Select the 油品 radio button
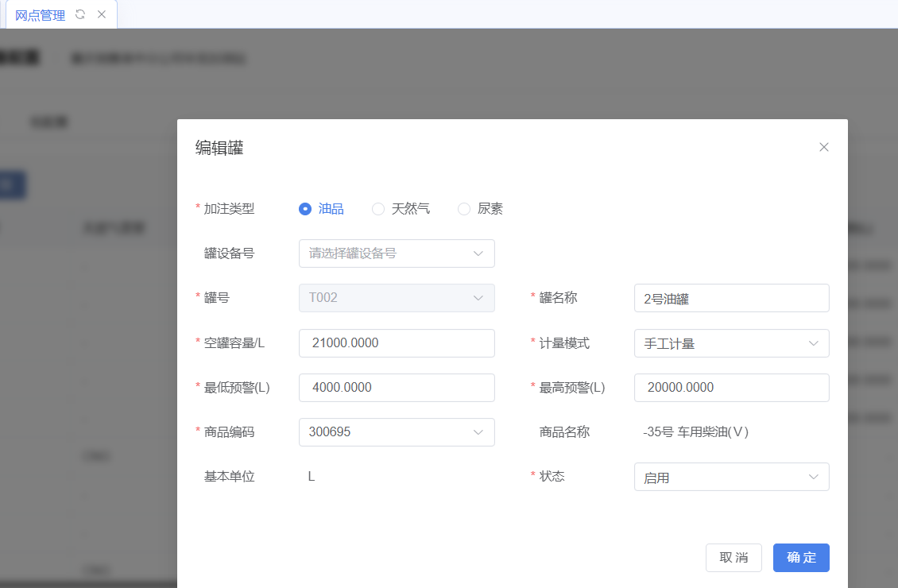Image resolution: width=898 pixels, height=588 pixels. [x=305, y=209]
